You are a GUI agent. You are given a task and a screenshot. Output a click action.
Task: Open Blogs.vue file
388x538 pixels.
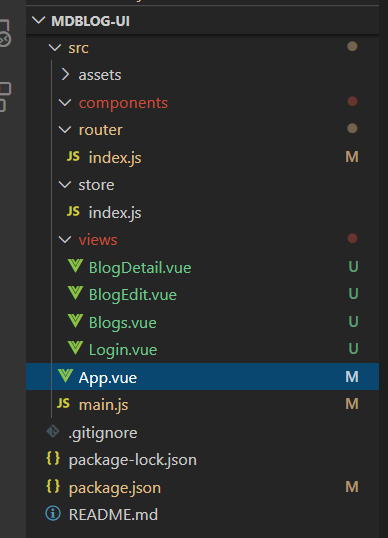[122, 323]
